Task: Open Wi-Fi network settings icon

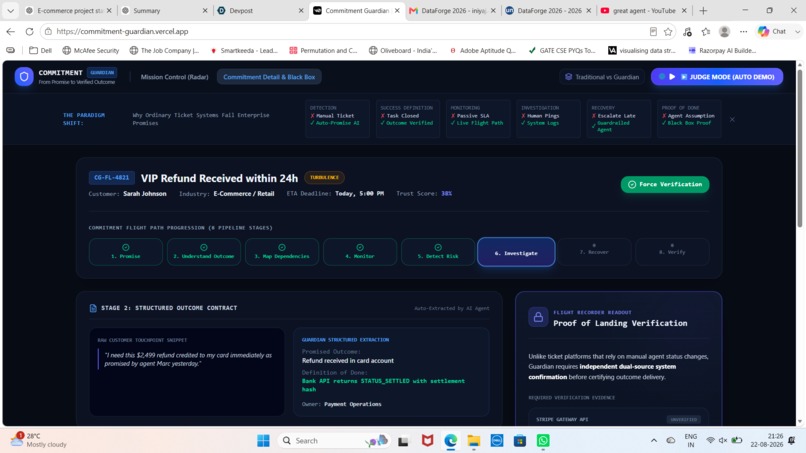Action: pos(710,441)
